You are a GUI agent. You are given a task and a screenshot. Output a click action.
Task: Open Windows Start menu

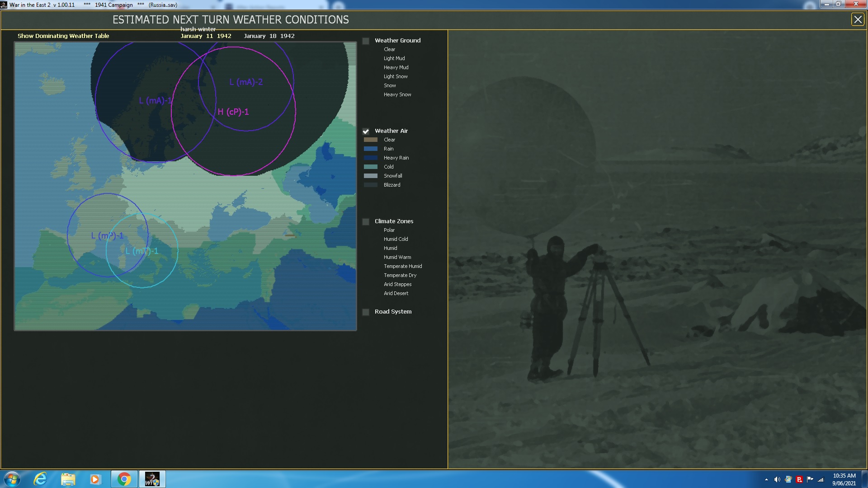click(12, 479)
